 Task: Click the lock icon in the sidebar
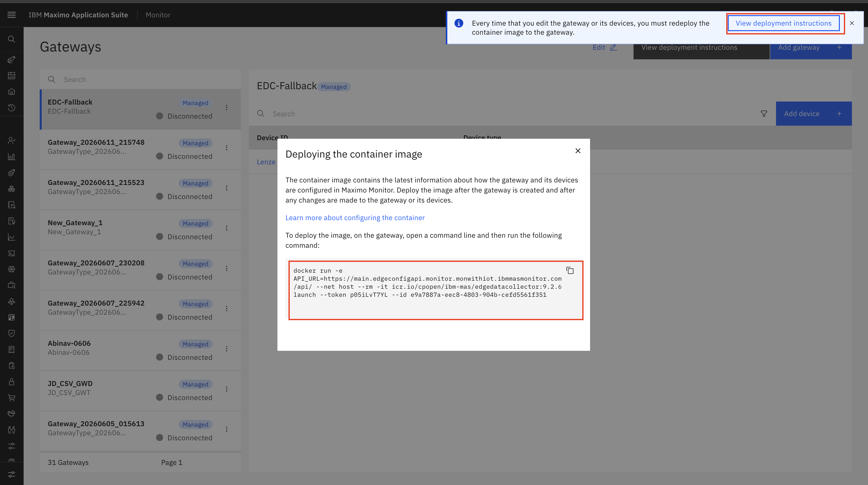(x=12, y=382)
